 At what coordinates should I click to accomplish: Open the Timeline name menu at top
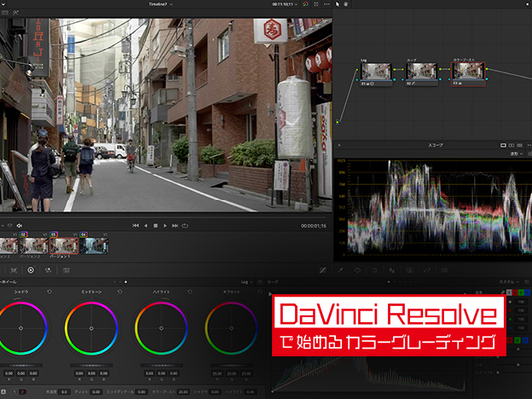pyautogui.click(x=160, y=4)
